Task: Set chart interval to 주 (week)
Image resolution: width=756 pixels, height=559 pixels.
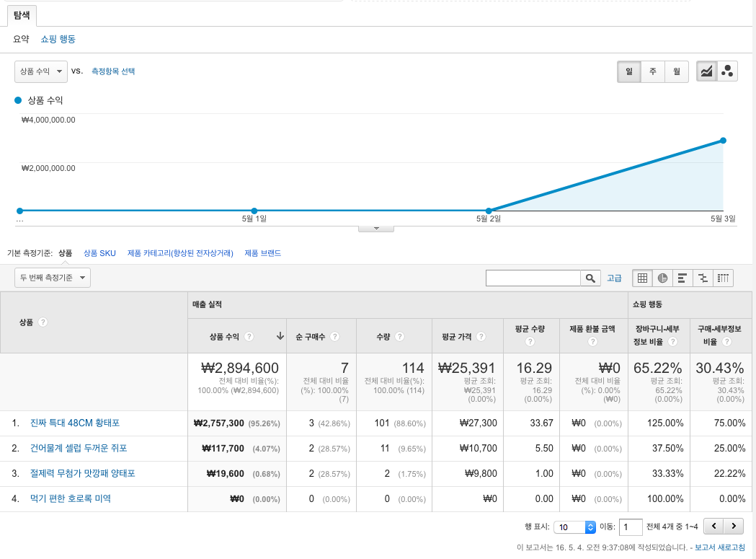Action: pyautogui.click(x=653, y=71)
